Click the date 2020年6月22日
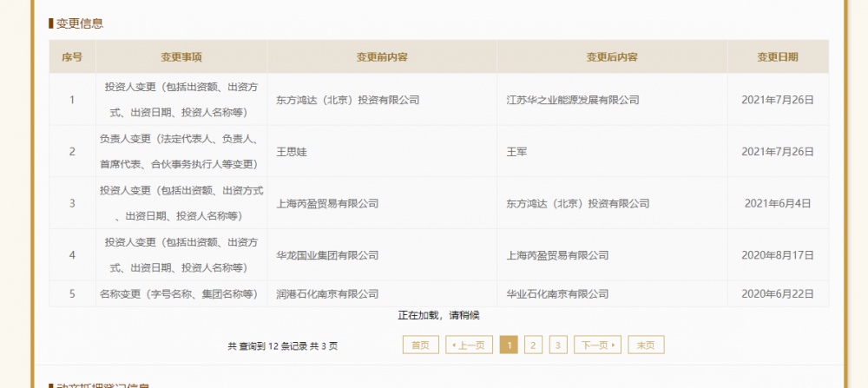The height and width of the screenshot is (388, 868). (778, 294)
